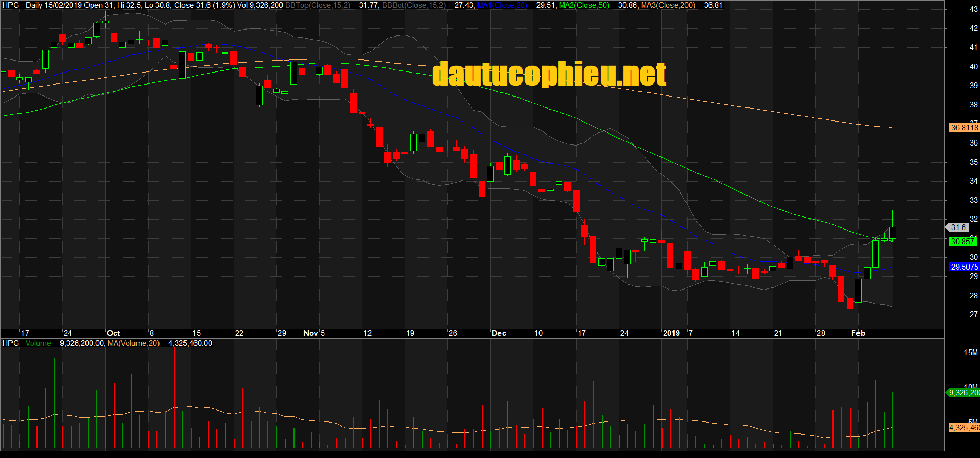Click the green 30.857 price tag
980x458 pixels.
[962, 242]
